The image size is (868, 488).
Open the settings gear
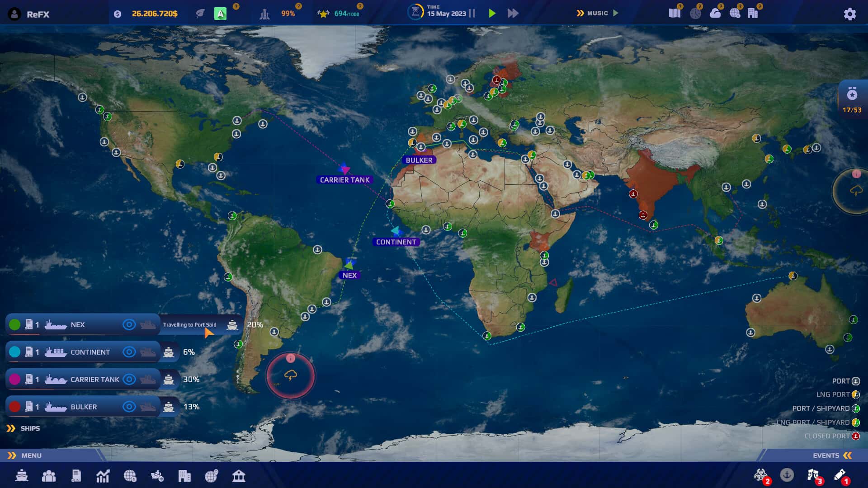coord(850,14)
